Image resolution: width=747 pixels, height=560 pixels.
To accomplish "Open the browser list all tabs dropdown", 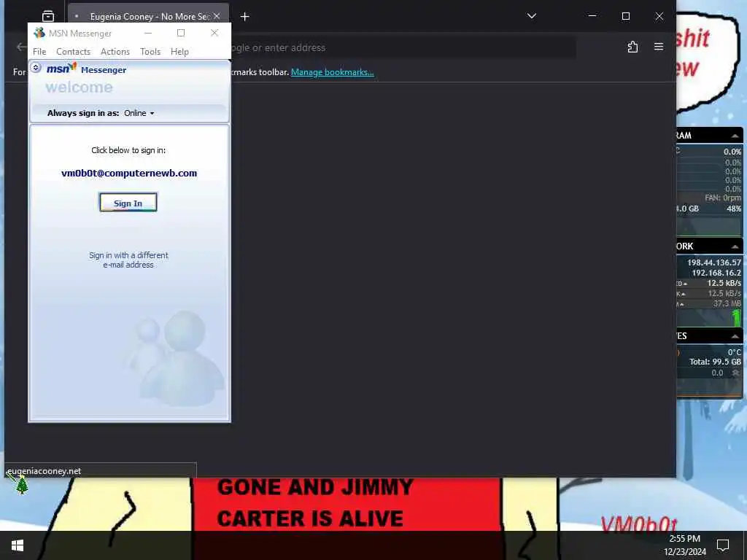I will pyautogui.click(x=532, y=16).
